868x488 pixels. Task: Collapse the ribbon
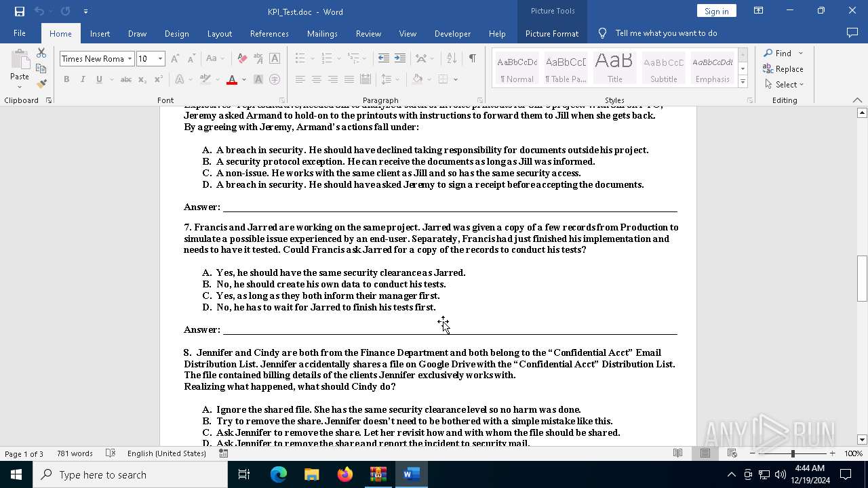tap(857, 100)
